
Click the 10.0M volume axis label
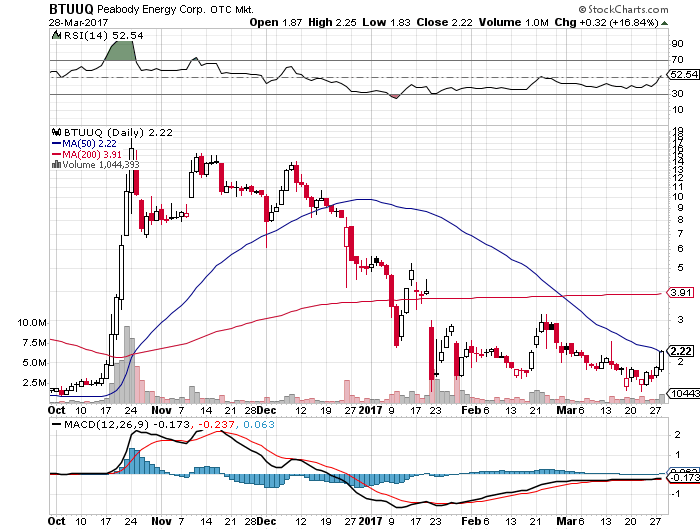pyautogui.click(x=31, y=322)
